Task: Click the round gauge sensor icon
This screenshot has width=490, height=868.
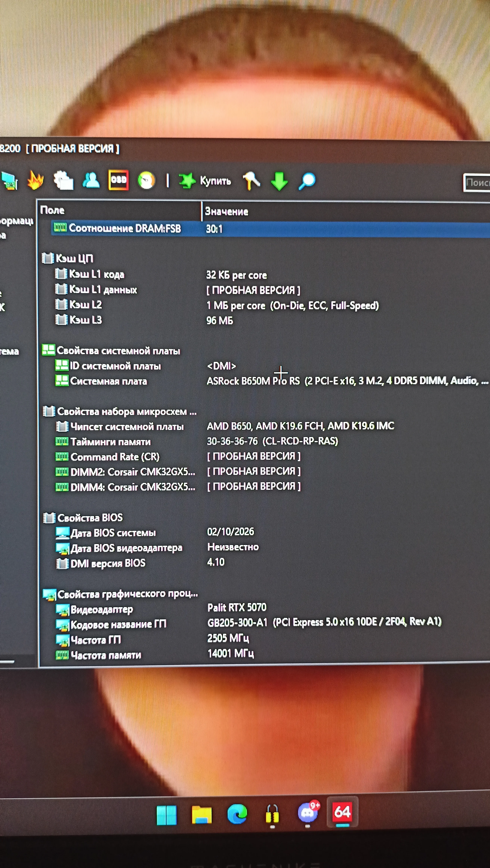Action: 146,180
